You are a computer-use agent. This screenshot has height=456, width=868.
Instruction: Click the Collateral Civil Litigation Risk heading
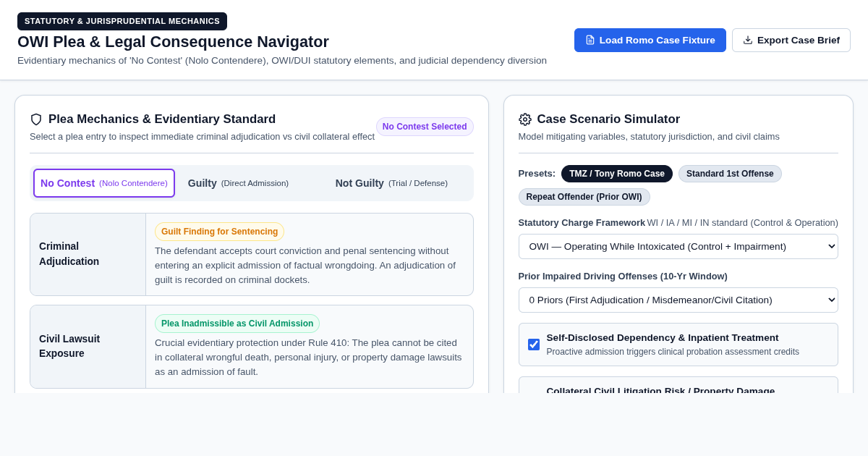point(660,389)
